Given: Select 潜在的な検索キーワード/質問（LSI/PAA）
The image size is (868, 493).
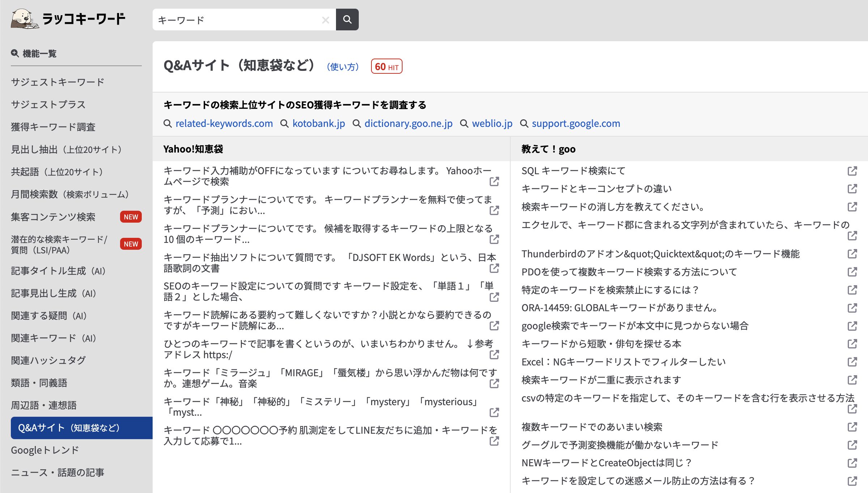Looking at the screenshot, I should coord(59,244).
